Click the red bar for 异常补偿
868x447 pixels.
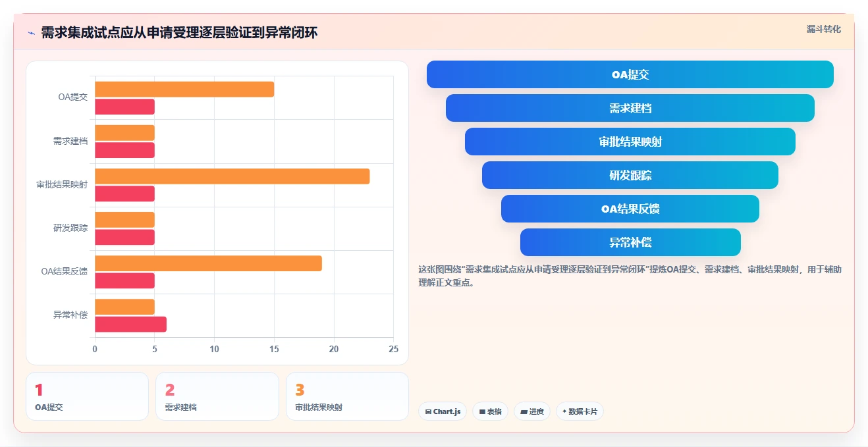click(130, 324)
